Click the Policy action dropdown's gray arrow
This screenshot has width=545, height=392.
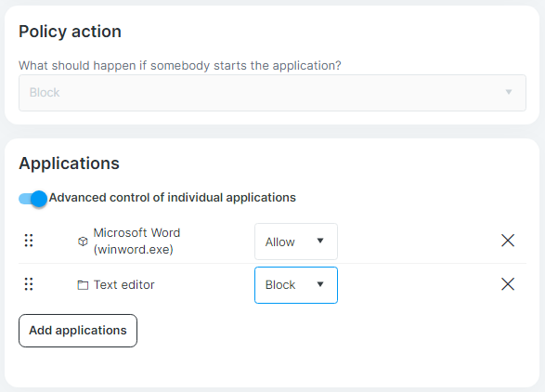509,92
